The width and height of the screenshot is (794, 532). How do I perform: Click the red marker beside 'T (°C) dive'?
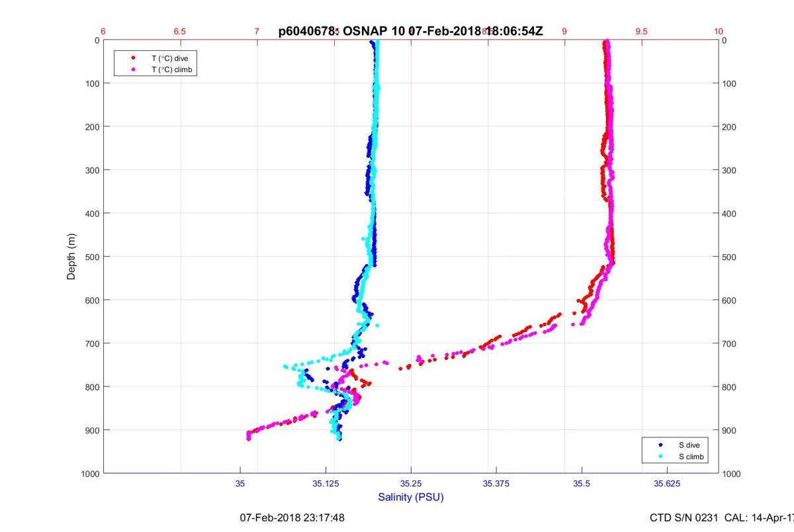[133, 58]
